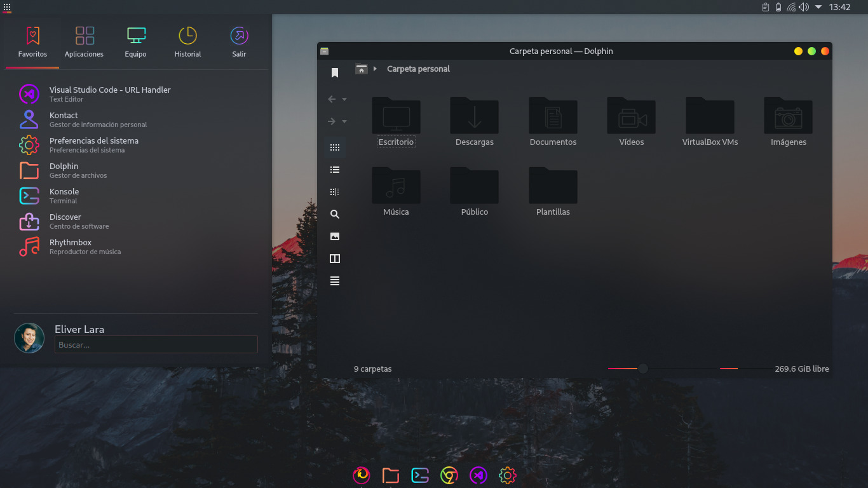Expand the back history dropdown arrow

tap(344, 100)
